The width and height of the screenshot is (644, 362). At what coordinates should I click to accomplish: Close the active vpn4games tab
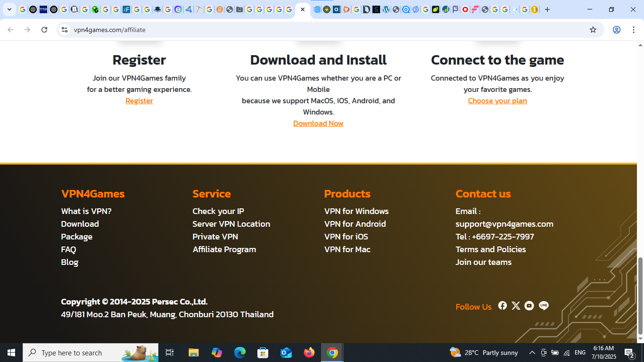click(303, 9)
